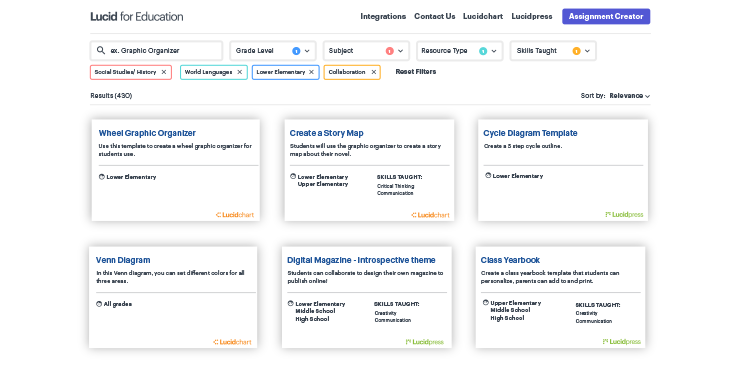Open Contact Us in top navigation

tap(435, 17)
